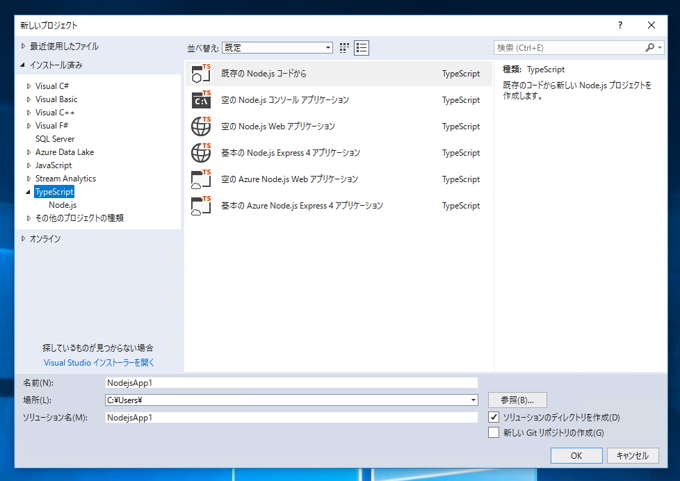Image resolution: width=680 pixels, height=481 pixels.
Task: Collapse the TypeScript node
Action: [29, 192]
